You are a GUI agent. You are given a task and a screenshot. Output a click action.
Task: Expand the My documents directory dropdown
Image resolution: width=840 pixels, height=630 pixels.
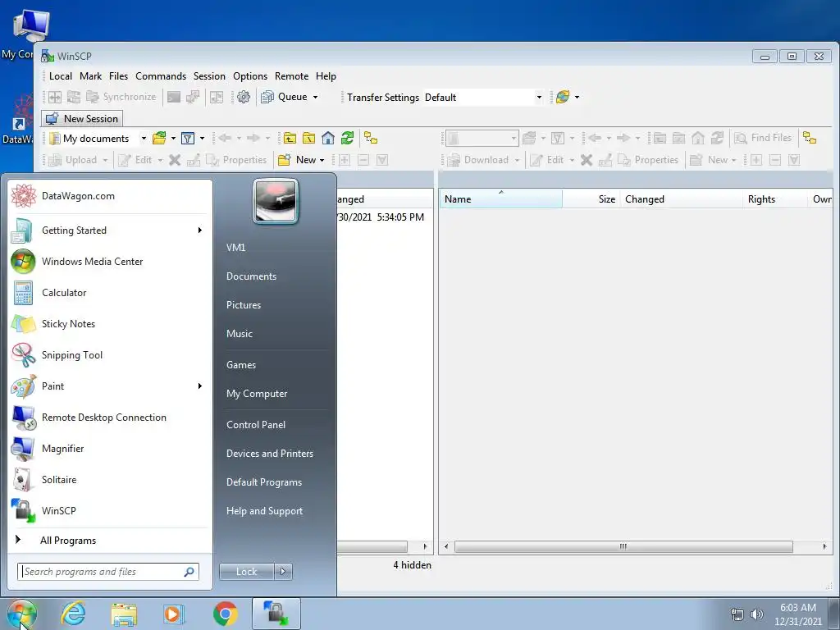pyautogui.click(x=144, y=138)
